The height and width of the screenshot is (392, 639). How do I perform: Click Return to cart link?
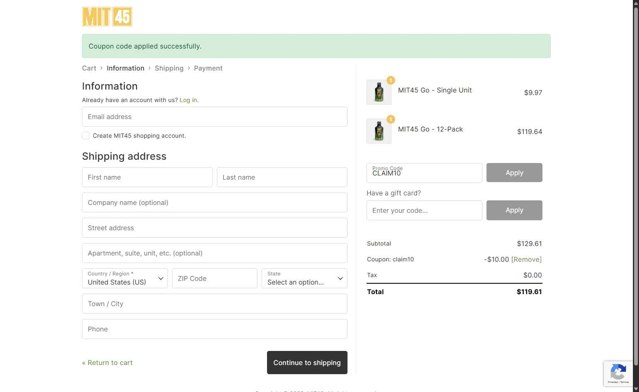(107, 363)
